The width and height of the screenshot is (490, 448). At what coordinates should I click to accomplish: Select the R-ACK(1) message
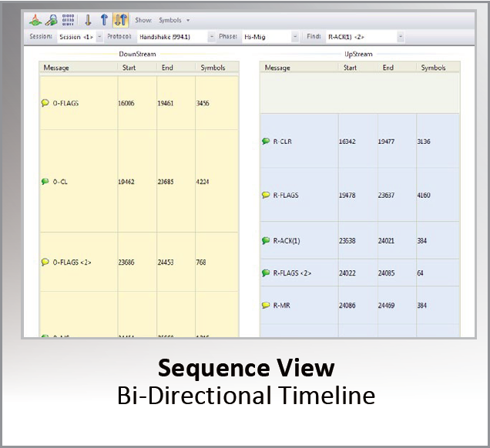pyautogui.click(x=287, y=241)
